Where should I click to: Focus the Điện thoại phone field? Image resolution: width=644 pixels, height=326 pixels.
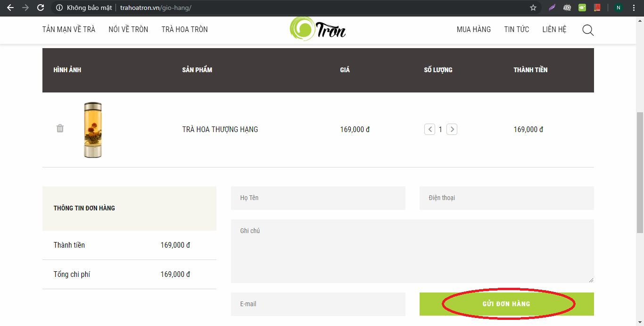click(506, 198)
